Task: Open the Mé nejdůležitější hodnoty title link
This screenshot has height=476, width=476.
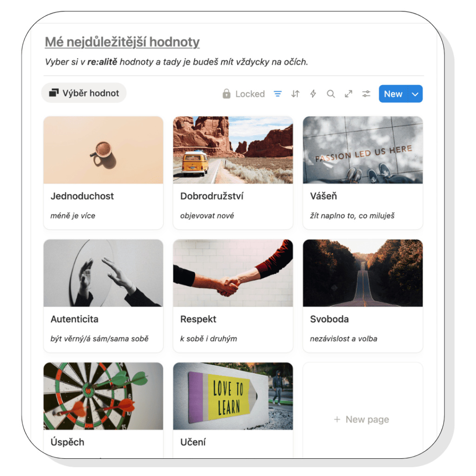Action: pyautogui.click(x=122, y=42)
